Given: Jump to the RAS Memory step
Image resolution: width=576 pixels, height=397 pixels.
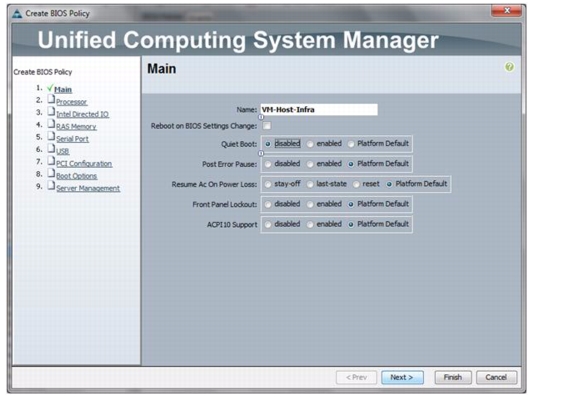Looking at the screenshot, I should pyautogui.click(x=76, y=127).
